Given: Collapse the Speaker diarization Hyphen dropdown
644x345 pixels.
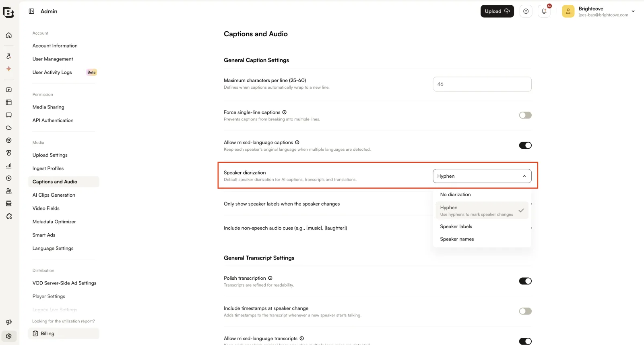Looking at the screenshot, I should (x=482, y=176).
